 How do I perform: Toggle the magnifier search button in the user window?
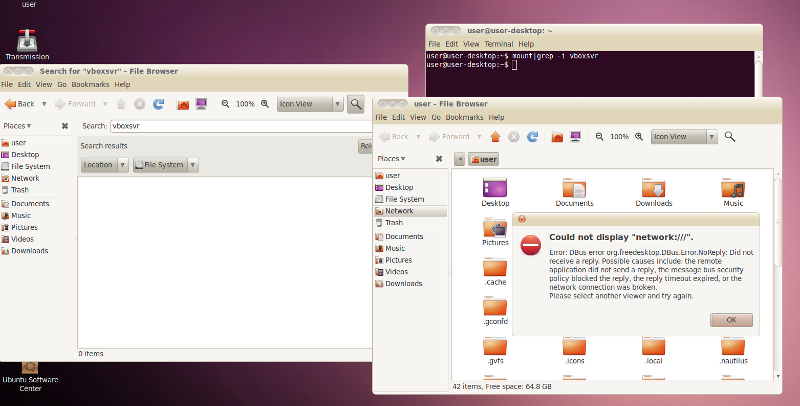point(730,136)
